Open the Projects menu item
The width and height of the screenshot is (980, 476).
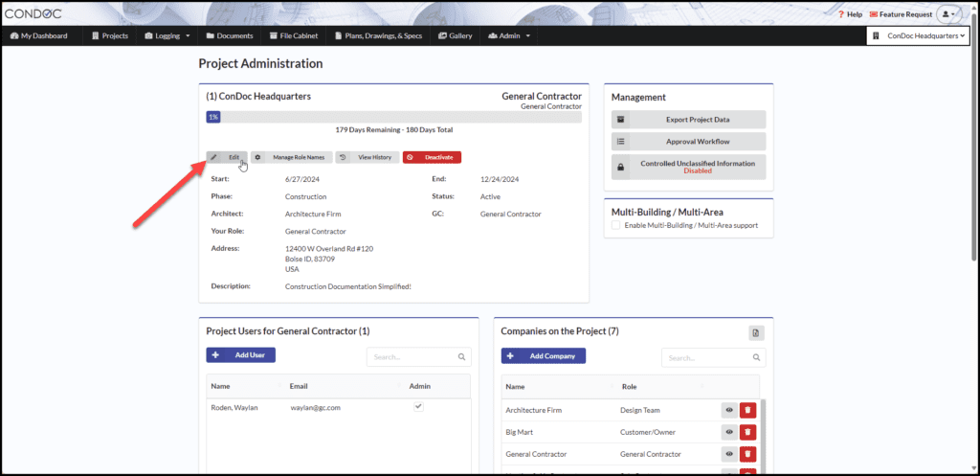(x=110, y=35)
